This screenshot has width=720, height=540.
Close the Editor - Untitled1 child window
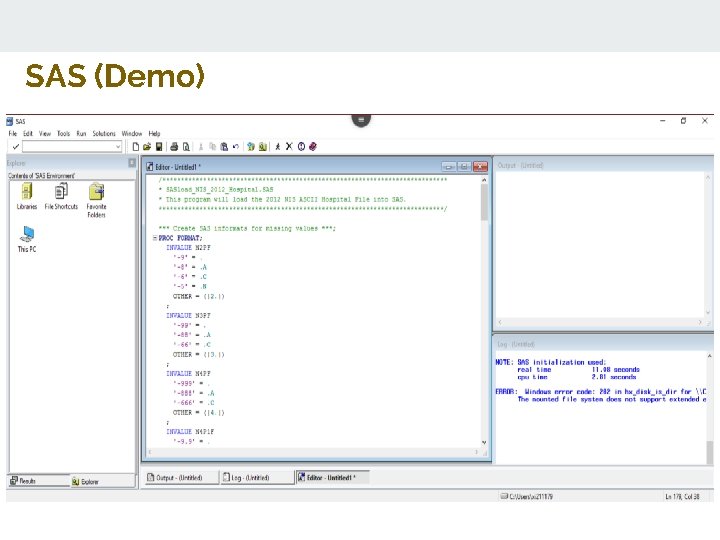coord(480,167)
